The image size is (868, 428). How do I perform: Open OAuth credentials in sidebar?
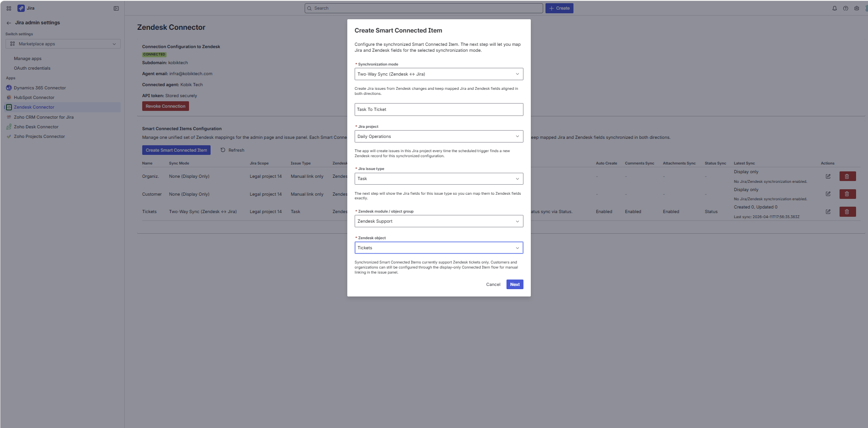pyautogui.click(x=32, y=68)
